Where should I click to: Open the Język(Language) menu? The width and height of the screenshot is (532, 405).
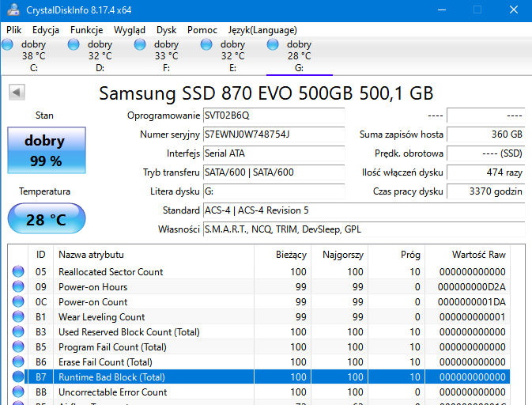coord(262,30)
